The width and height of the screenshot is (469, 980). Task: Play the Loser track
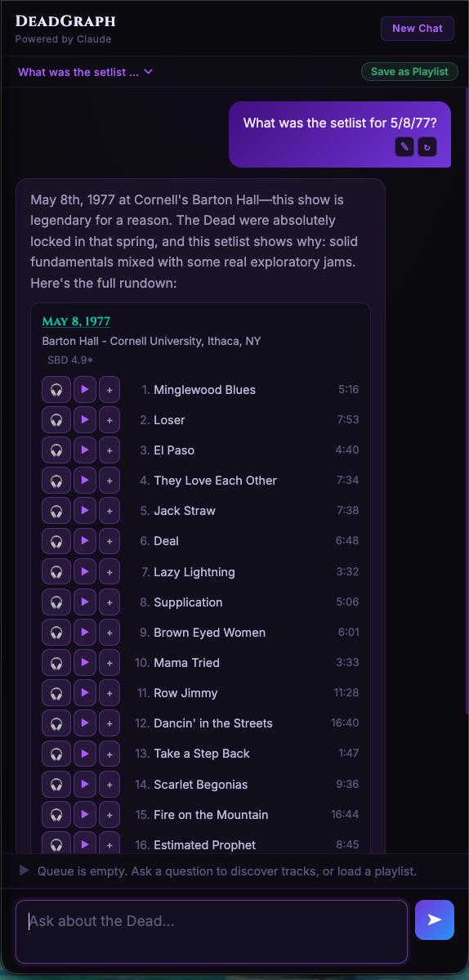pos(85,420)
